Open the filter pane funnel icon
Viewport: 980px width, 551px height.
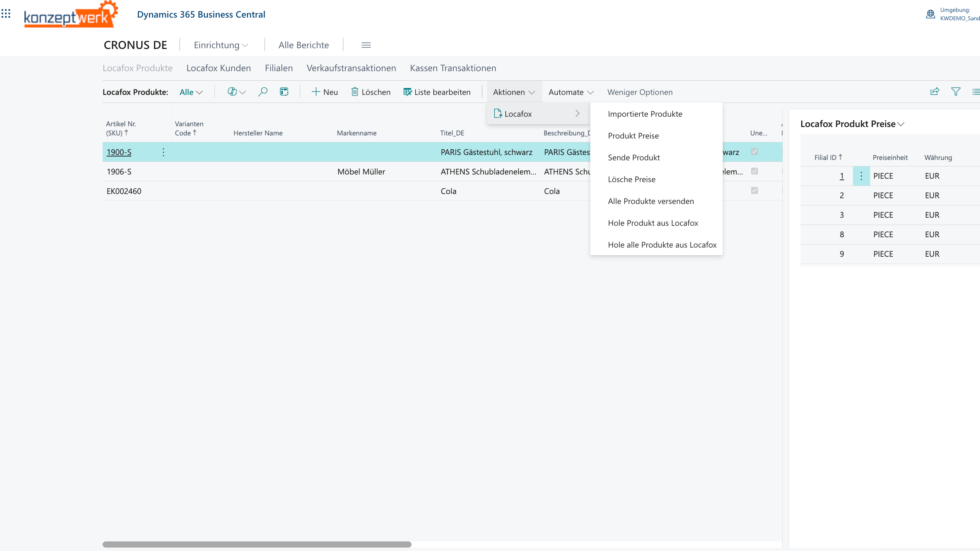tap(955, 91)
